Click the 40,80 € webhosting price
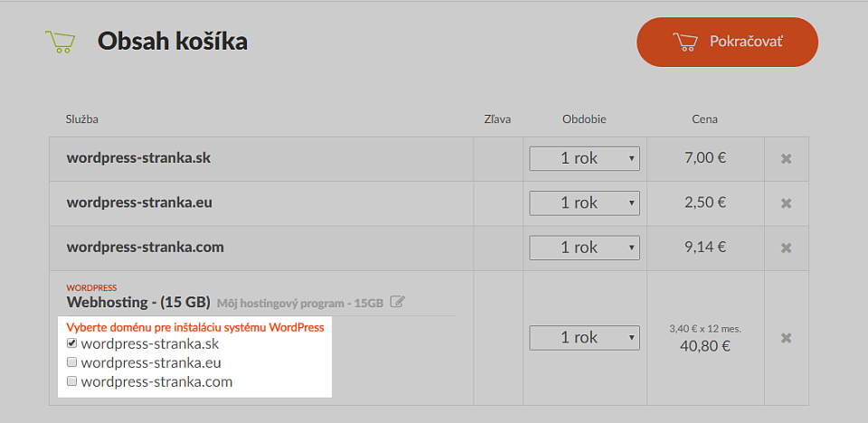 pos(704,344)
